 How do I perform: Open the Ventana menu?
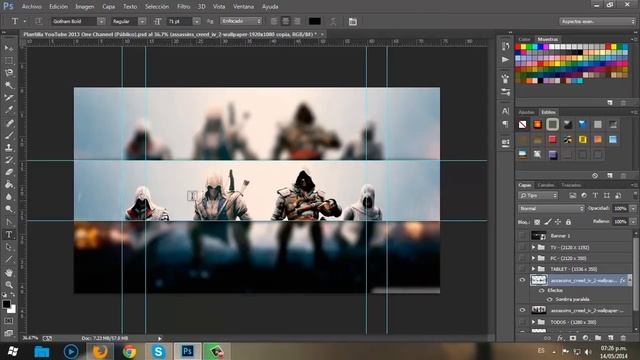tap(243, 7)
